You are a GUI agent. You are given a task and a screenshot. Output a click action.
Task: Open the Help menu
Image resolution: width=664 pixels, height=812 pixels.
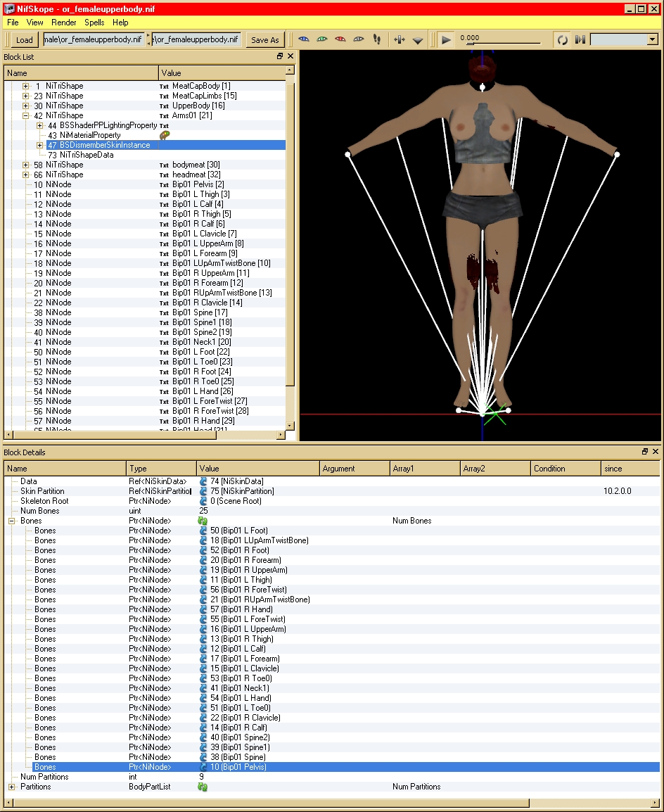(x=120, y=23)
